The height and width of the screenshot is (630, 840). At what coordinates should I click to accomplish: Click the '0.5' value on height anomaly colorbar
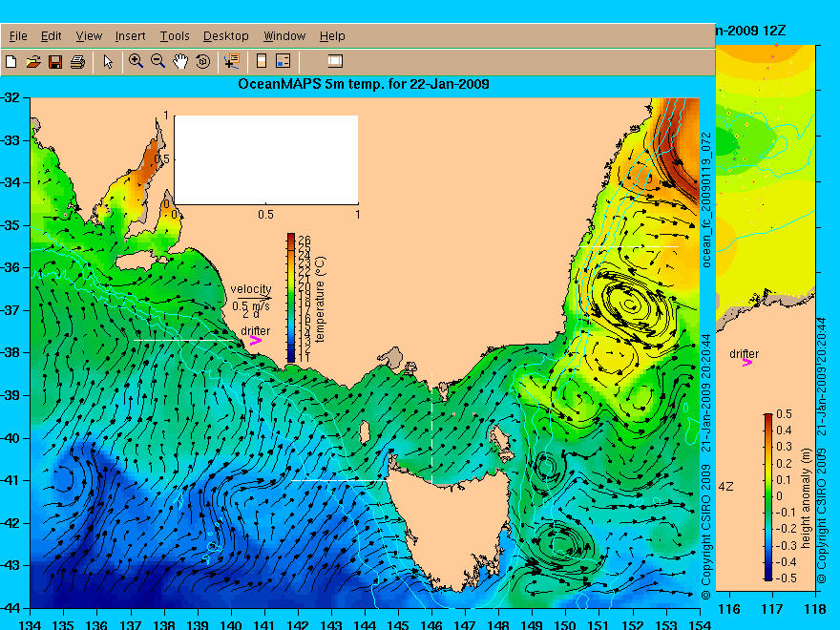pyautogui.click(x=784, y=414)
